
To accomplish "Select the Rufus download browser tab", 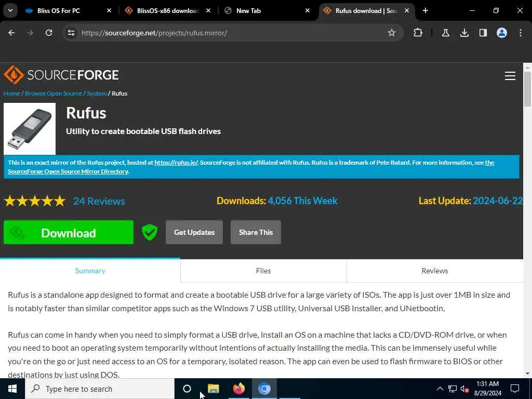I will click(367, 10).
